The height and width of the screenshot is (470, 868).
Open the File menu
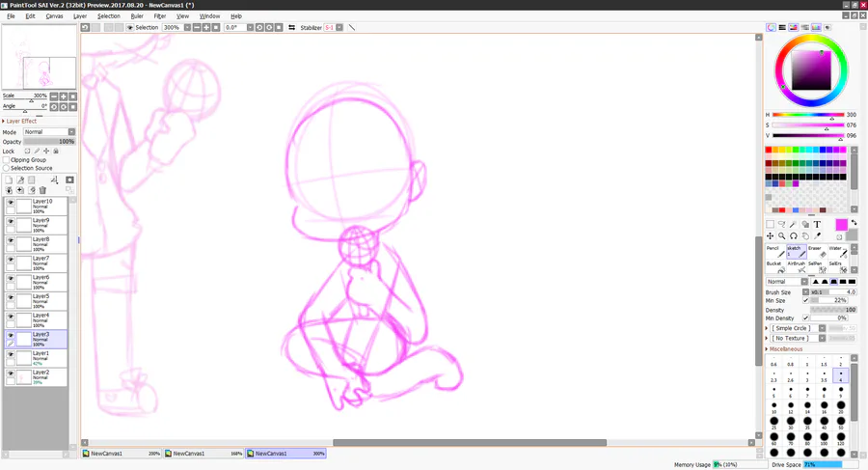pyautogui.click(x=11, y=16)
